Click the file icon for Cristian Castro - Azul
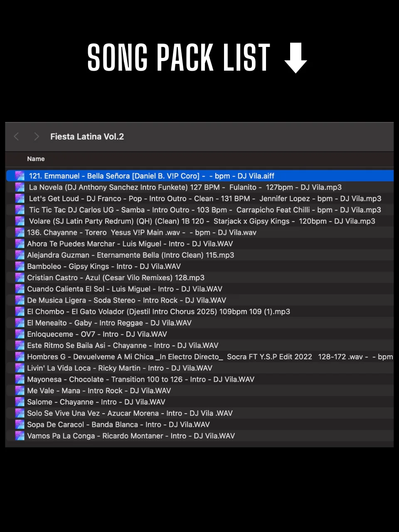 click(x=20, y=277)
